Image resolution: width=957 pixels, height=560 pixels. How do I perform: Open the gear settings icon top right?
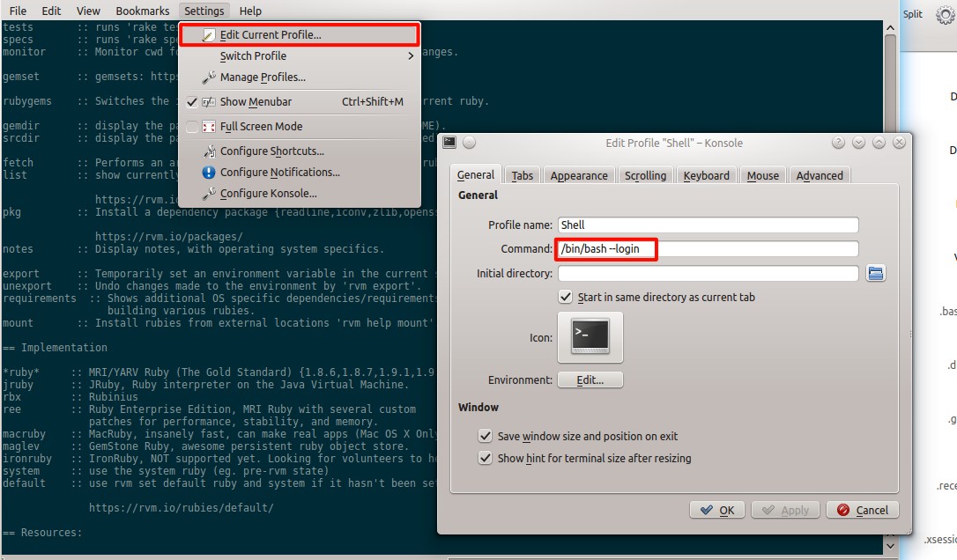pos(946,14)
